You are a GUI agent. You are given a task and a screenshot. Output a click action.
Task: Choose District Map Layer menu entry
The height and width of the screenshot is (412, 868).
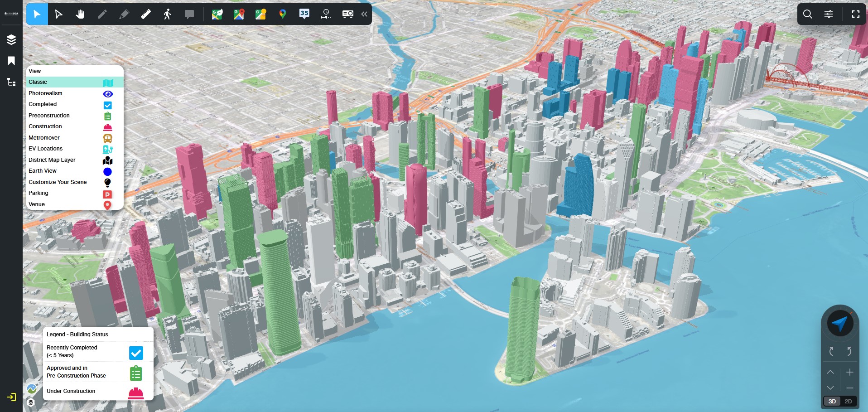click(52, 160)
